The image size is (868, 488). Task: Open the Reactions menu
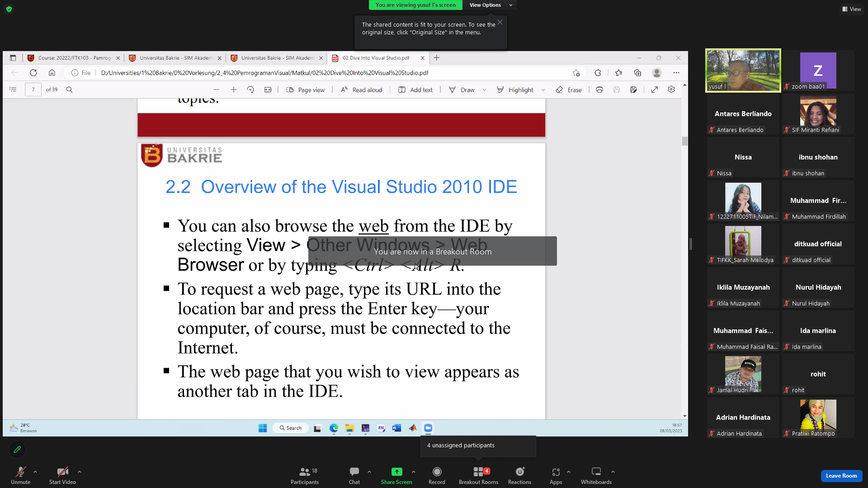[519, 475]
